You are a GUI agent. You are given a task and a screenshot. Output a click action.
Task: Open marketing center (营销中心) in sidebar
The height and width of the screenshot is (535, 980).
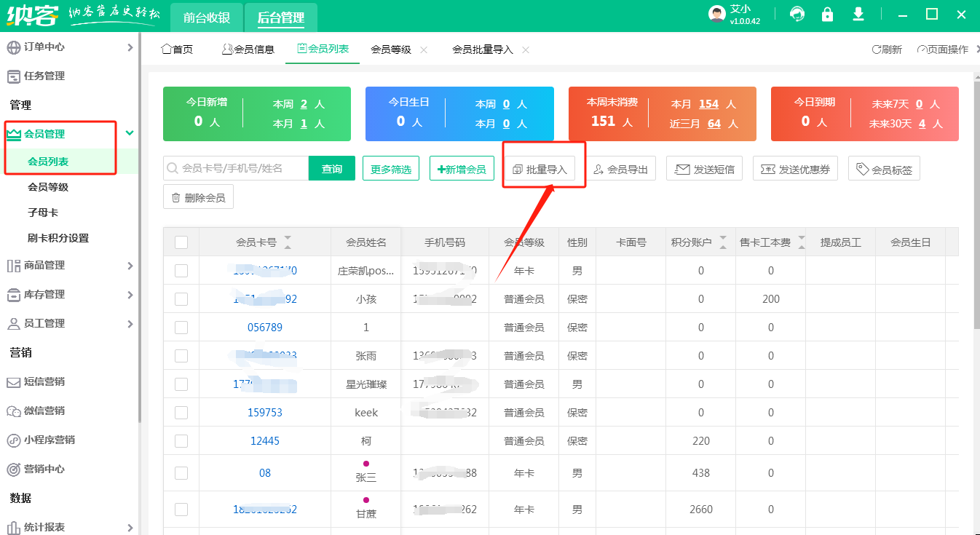click(x=44, y=469)
